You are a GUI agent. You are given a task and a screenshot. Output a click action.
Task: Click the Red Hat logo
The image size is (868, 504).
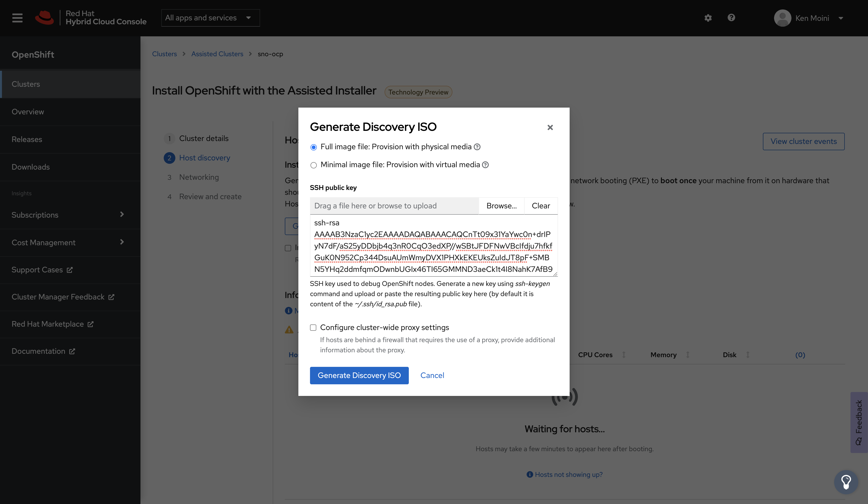(x=44, y=18)
